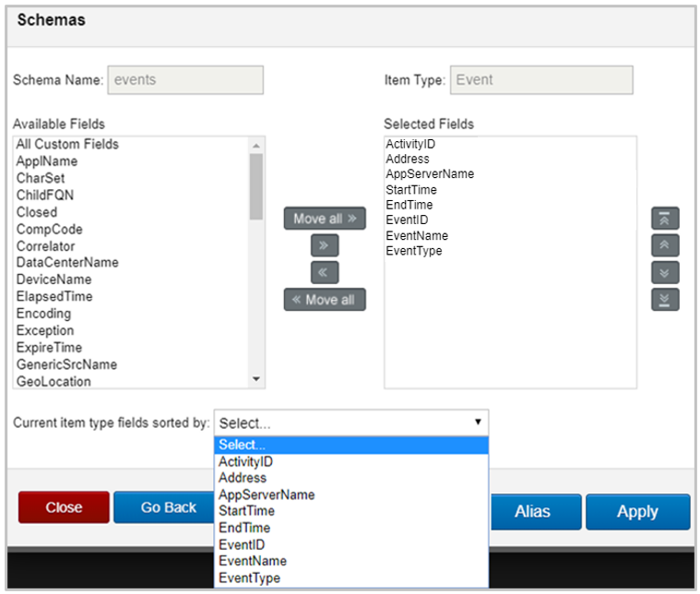Click the Available Fields scrollbar up arrow
This screenshot has height=594, width=700.
point(256,146)
